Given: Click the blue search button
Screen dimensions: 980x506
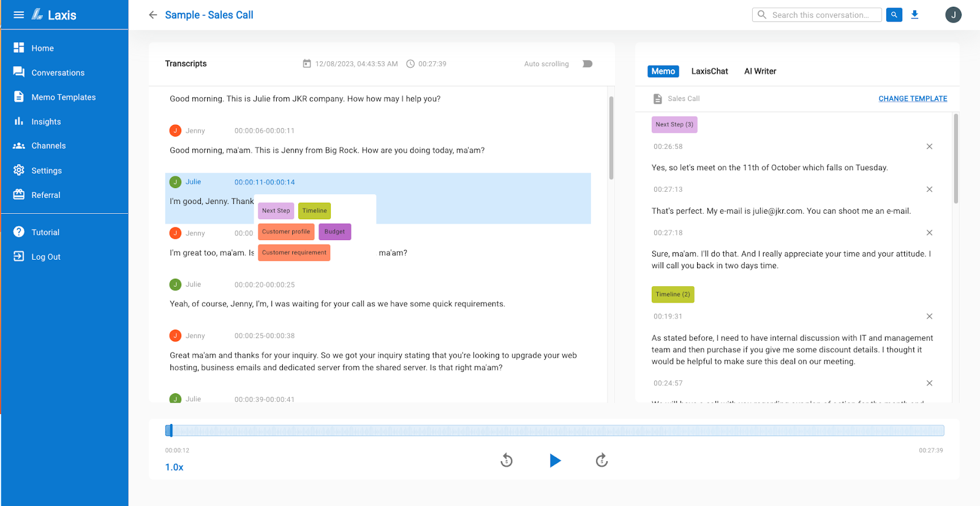Looking at the screenshot, I should tap(894, 15).
